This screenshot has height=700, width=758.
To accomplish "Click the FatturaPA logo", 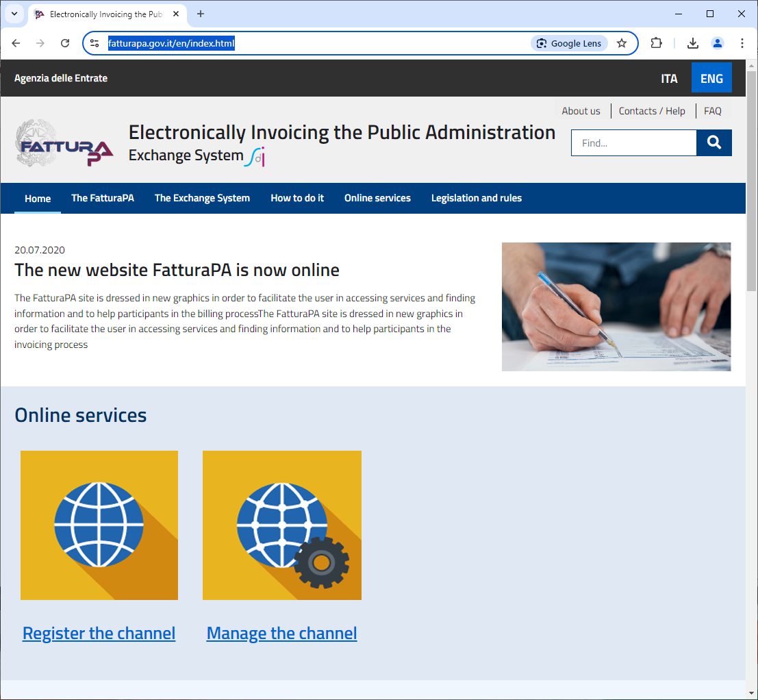I will [x=64, y=142].
